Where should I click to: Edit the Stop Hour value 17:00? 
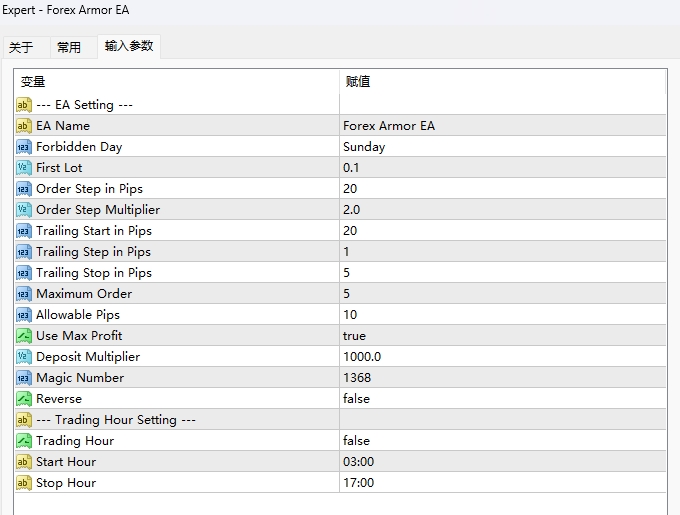click(503, 483)
